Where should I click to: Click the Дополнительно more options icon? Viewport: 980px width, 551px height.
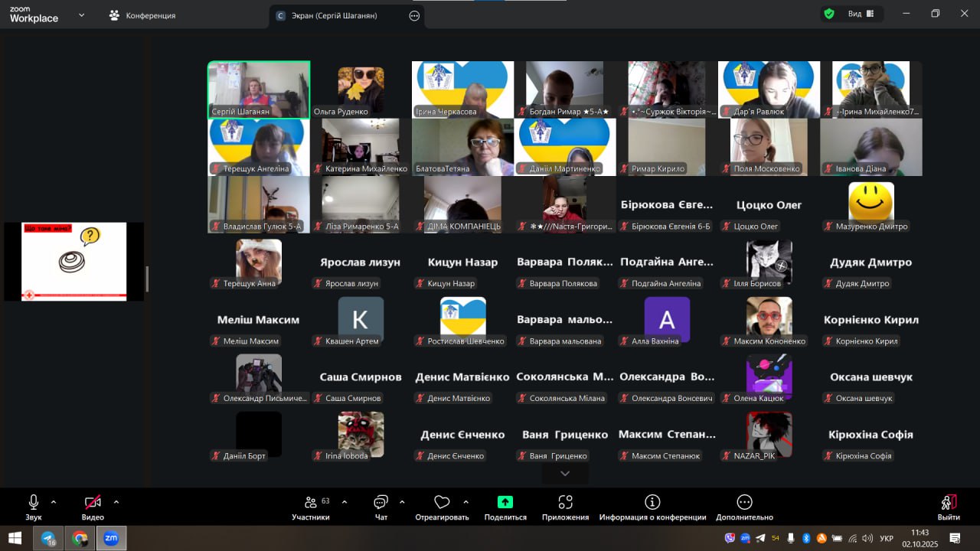[744, 503]
